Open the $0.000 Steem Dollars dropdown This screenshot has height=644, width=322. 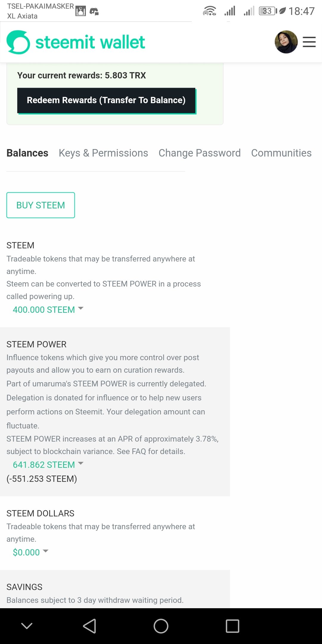[30, 552]
